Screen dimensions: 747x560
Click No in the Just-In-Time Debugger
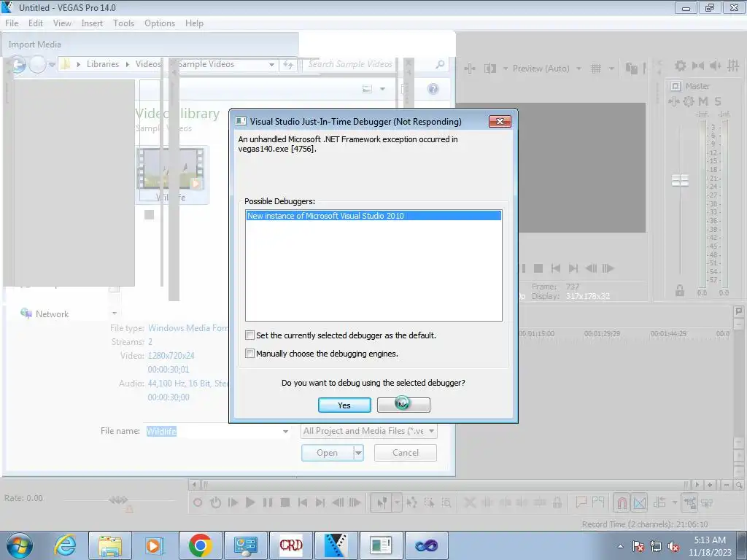403,405
